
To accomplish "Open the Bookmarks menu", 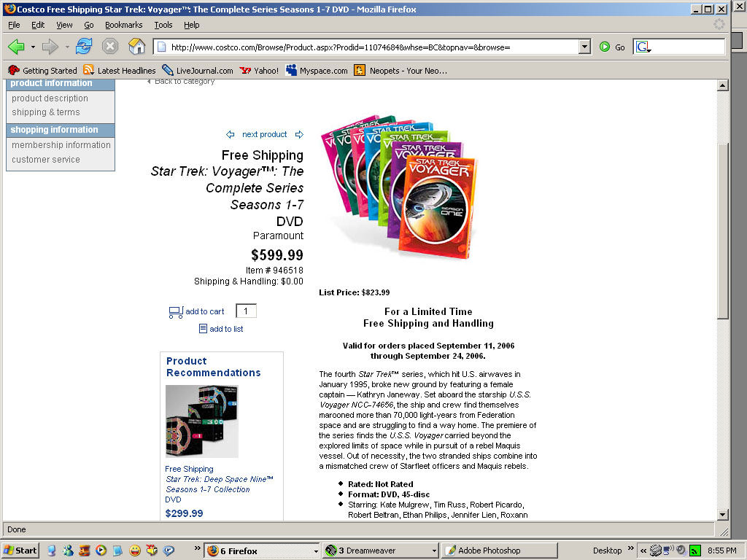I will (x=123, y=25).
